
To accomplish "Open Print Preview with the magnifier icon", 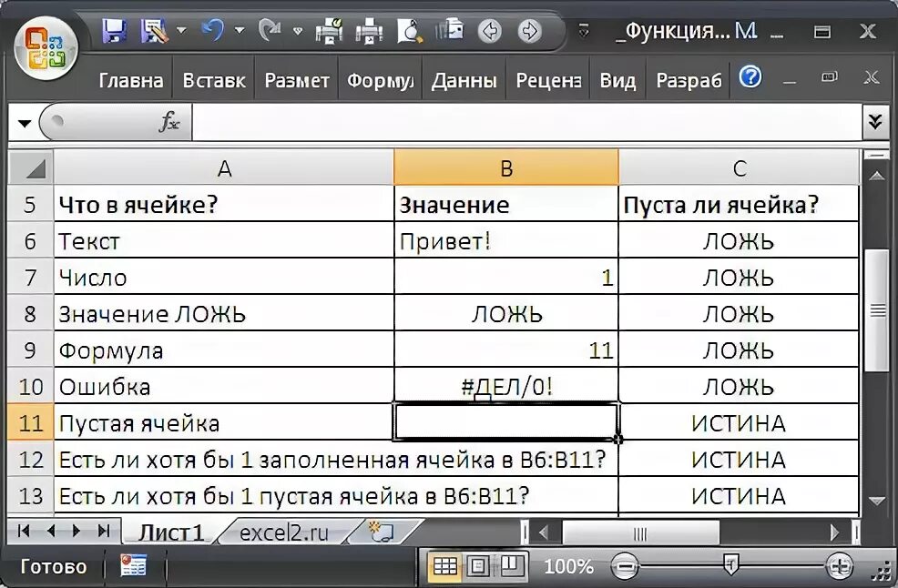I will point(410,31).
